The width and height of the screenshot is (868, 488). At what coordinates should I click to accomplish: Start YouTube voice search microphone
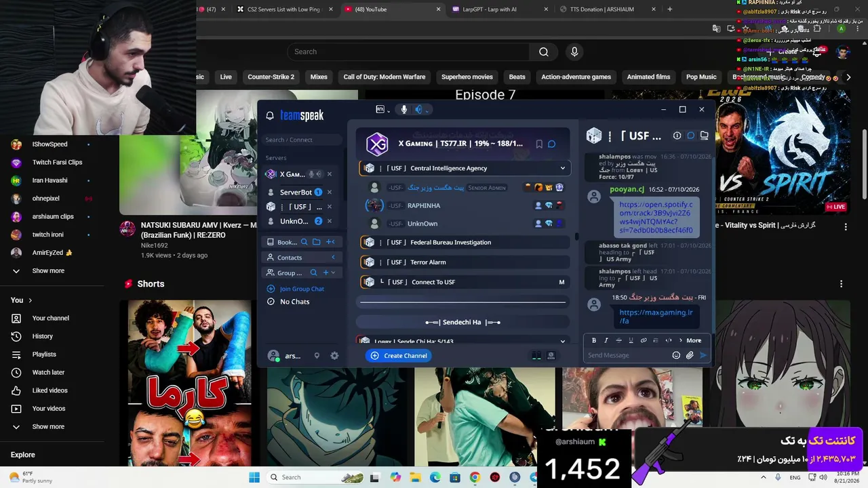tap(574, 52)
